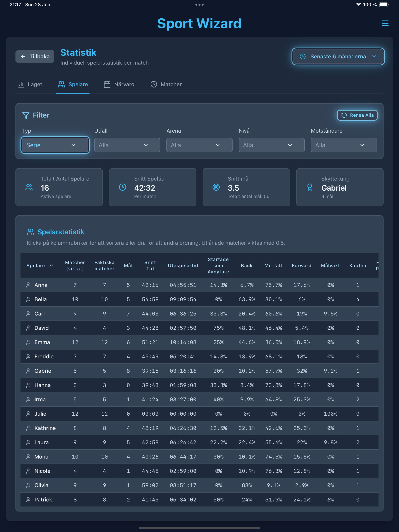The width and height of the screenshot is (399, 532).
Task: Open the Motståndare filter dropdown
Action: click(x=344, y=145)
